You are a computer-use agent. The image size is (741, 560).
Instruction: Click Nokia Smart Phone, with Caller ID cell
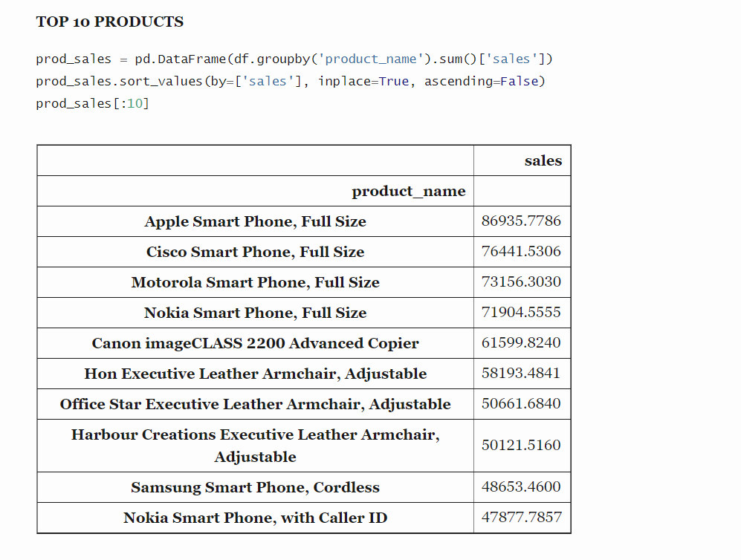click(255, 518)
